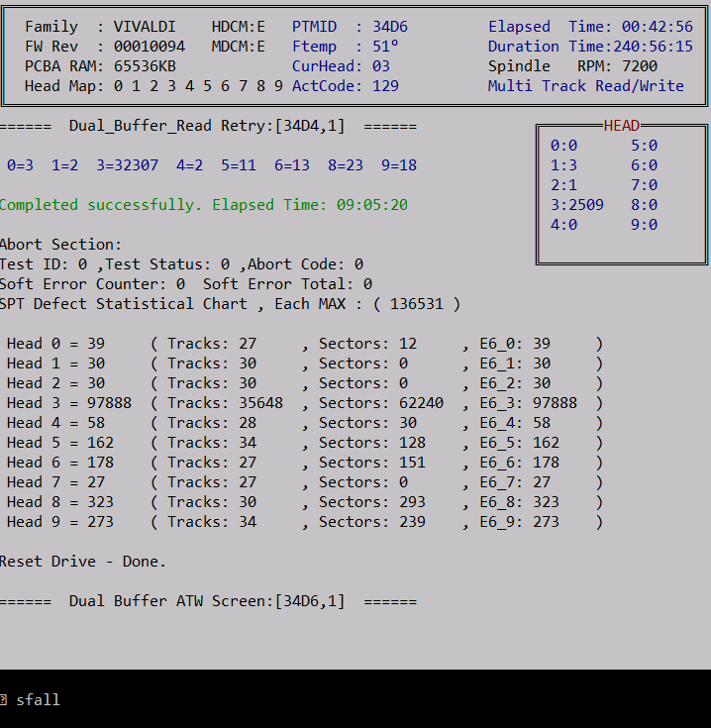711x728 pixels.
Task: Click HEAD panel entry 0:0
Action: coord(563,146)
